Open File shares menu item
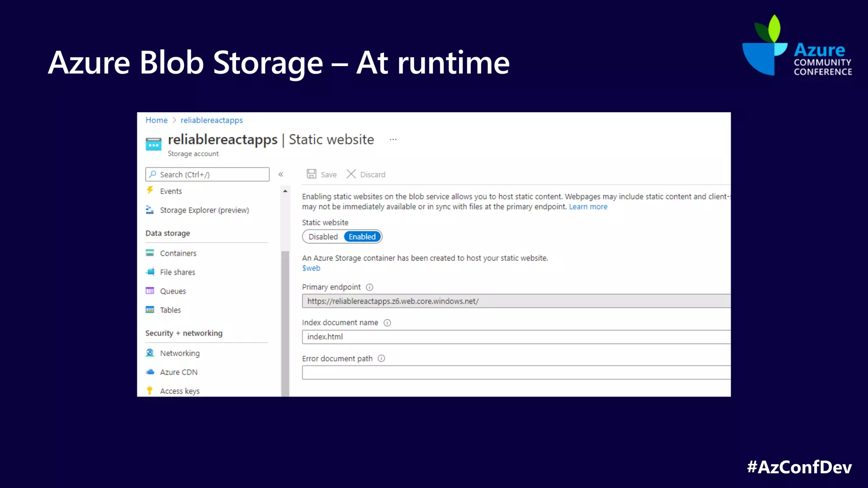The height and width of the screenshot is (488, 868). (x=178, y=272)
